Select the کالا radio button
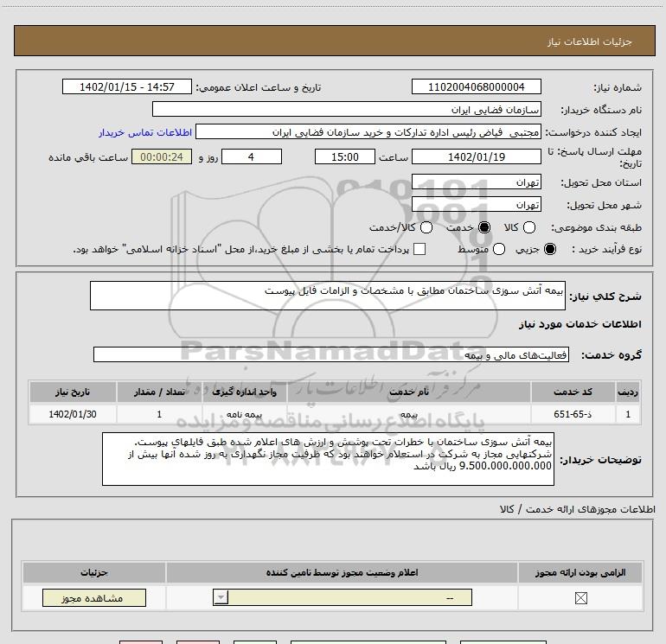666x644 pixels. [x=528, y=227]
